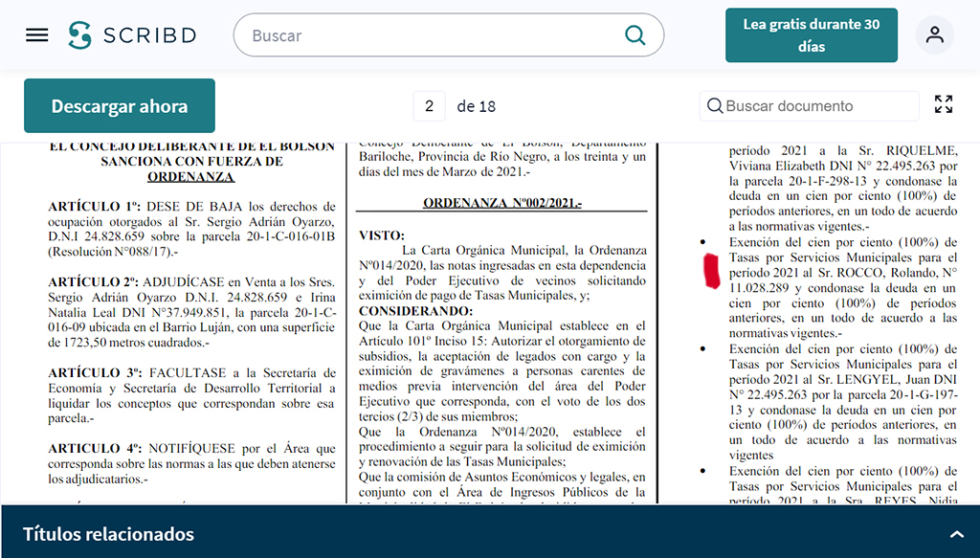Image resolution: width=980 pixels, height=558 pixels.
Task: Open the hamburger navigation menu
Action: (x=37, y=35)
